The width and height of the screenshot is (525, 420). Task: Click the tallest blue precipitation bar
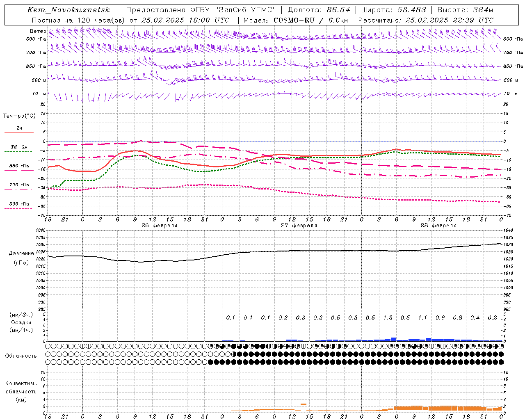tap(393, 339)
